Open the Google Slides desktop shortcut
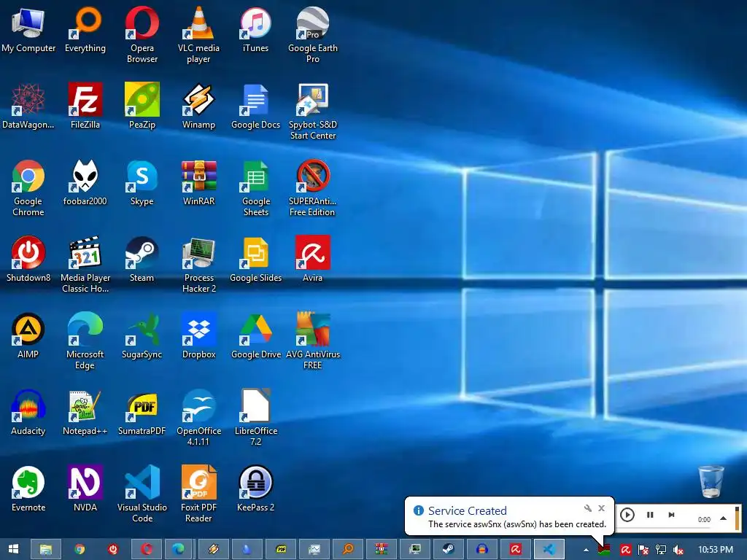747x560 pixels. 256,259
